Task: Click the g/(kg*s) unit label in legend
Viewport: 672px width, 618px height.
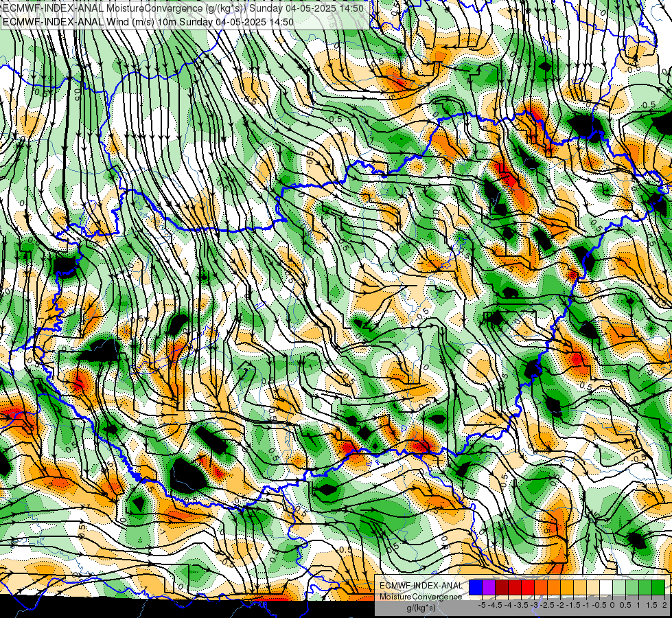Action: (421, 608)
